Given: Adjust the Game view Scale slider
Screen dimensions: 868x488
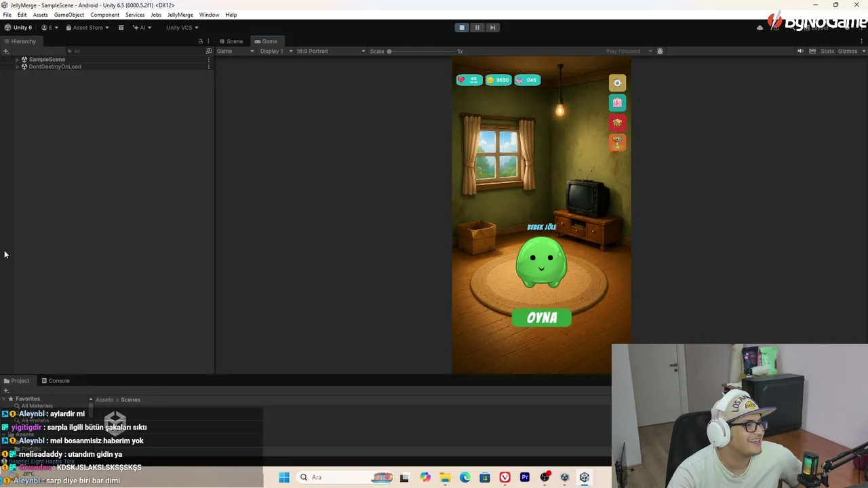Looking at the screenshot, I should [x=420, y=52].
